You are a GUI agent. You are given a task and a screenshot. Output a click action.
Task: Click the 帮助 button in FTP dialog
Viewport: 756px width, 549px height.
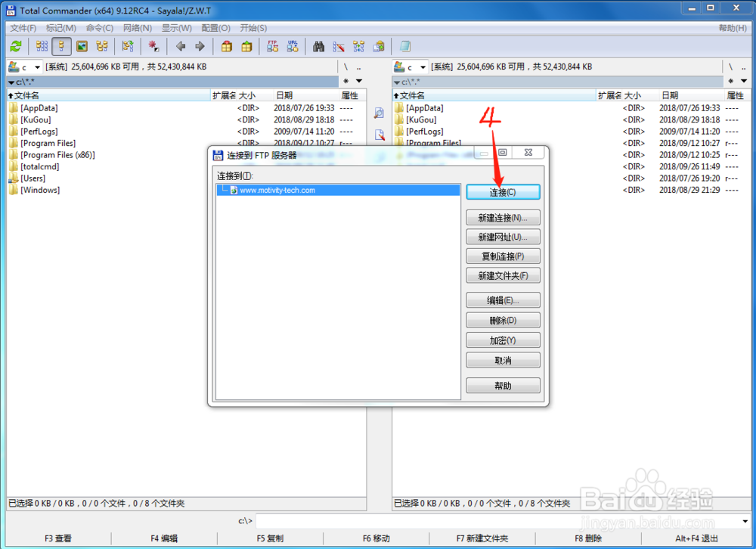point(503,386)
